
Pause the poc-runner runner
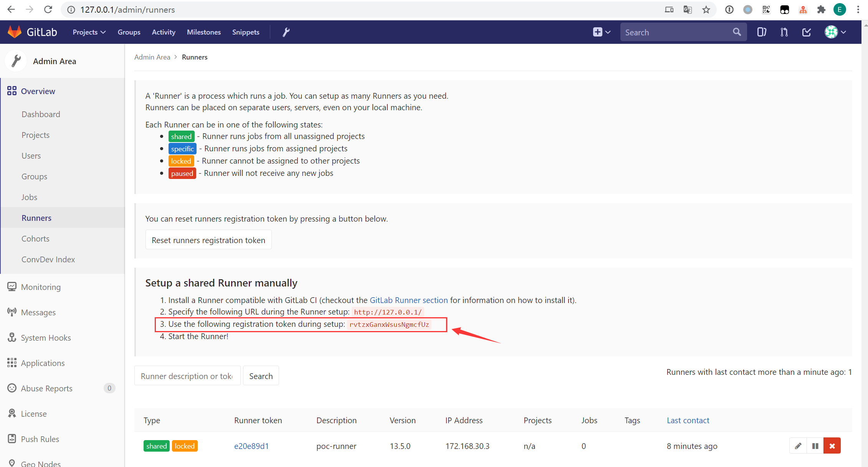click(815, 446)
